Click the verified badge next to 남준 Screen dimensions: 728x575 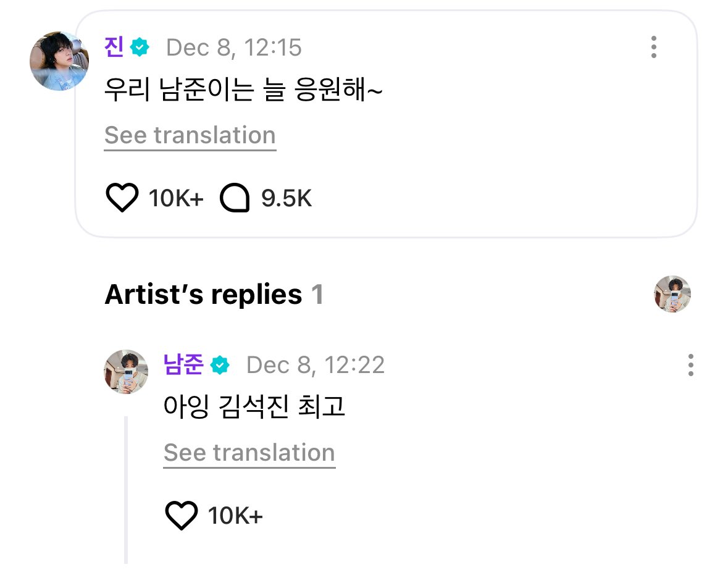220,365
